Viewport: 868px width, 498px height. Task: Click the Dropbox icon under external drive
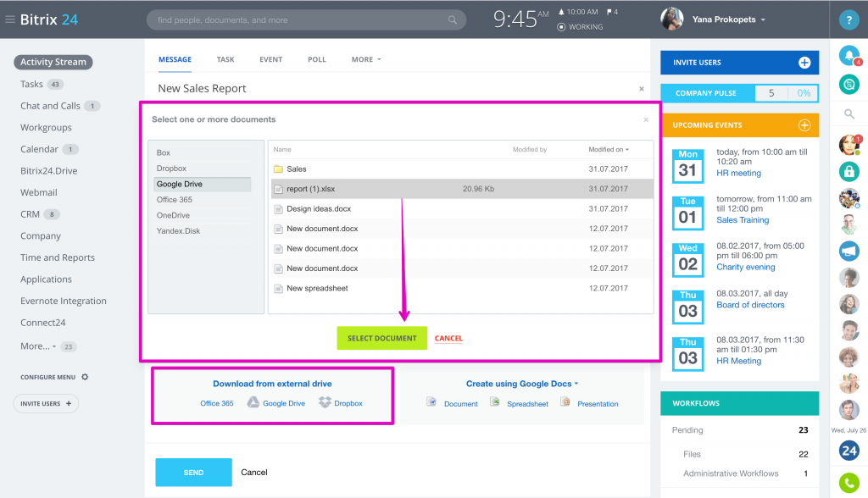325,402
